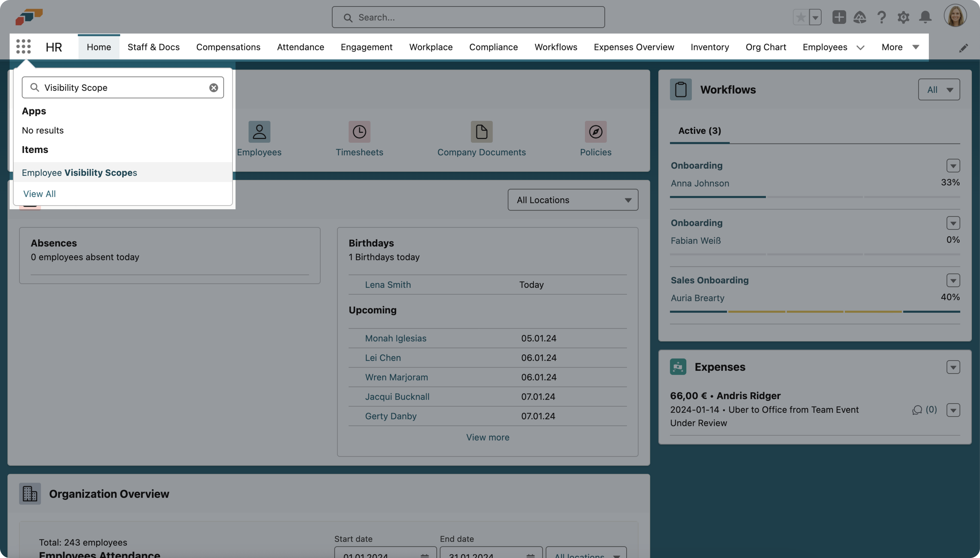Click the notifications bell icon

pyautogui.click(x=925, y=17)
